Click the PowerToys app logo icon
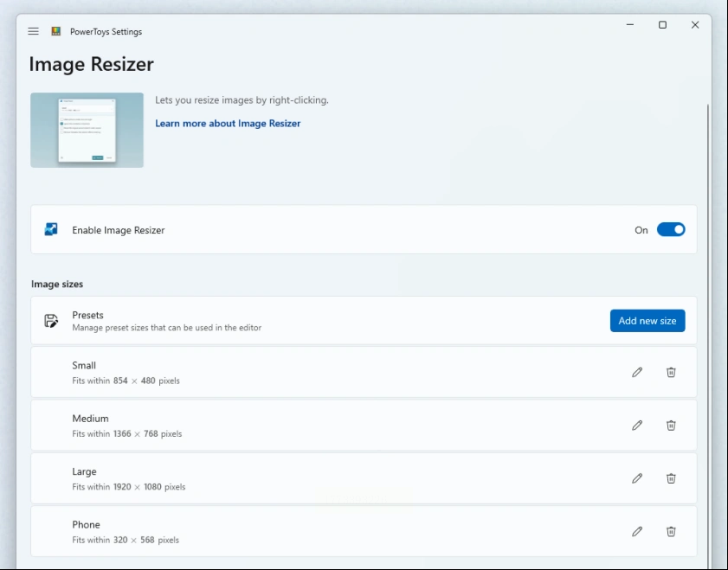 point(56,31)
